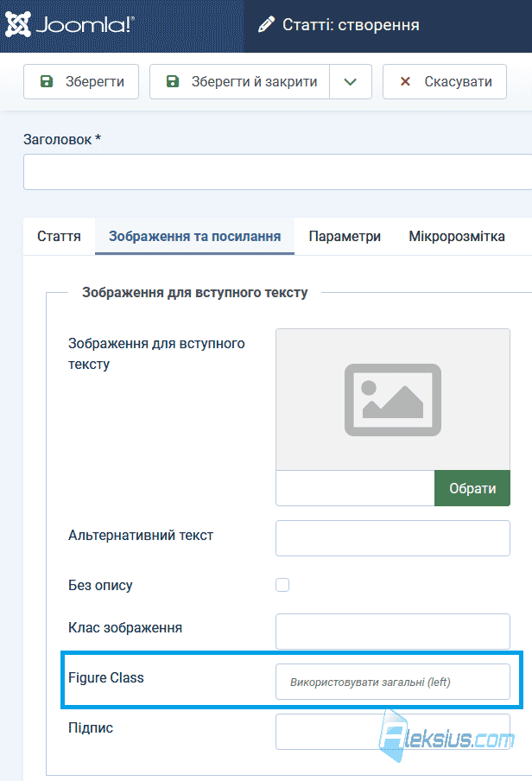Image resolution: width=532 pixels, height=781 pixels.
Task: Click the Клас зображення label
Action: 125,627
